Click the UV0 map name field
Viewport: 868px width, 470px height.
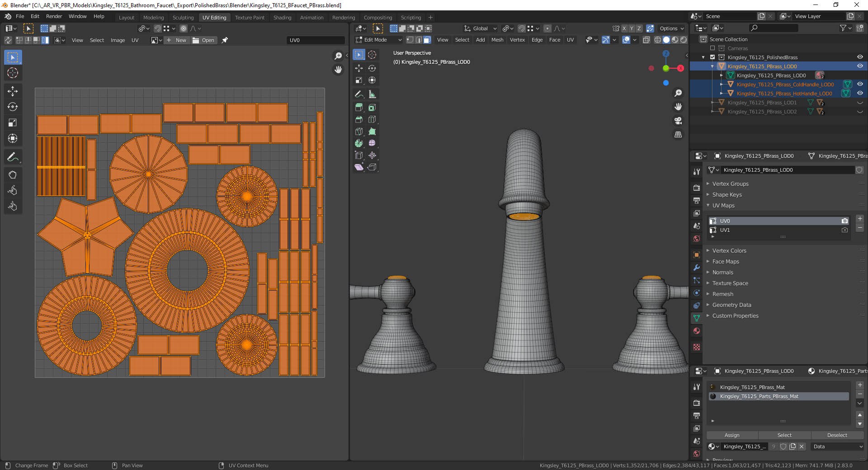pos(315,40)
